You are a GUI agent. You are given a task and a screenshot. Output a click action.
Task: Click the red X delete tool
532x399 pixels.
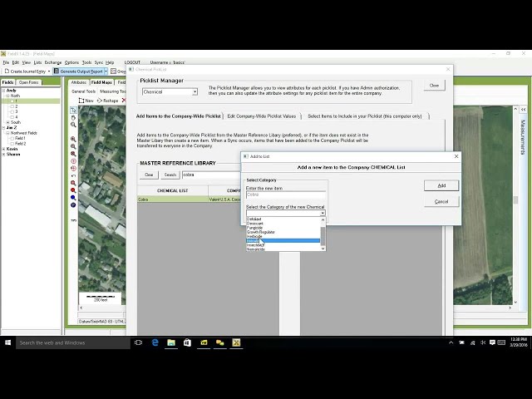tap(124, 101)
